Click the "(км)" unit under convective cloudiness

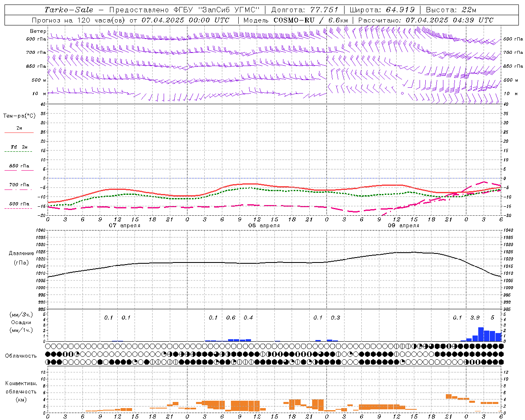21,399
